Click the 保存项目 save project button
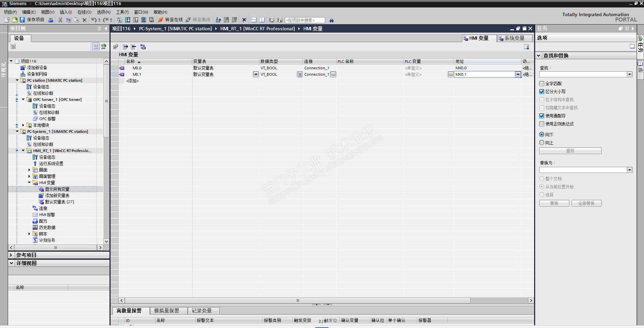644x328 pixels. 32,20
